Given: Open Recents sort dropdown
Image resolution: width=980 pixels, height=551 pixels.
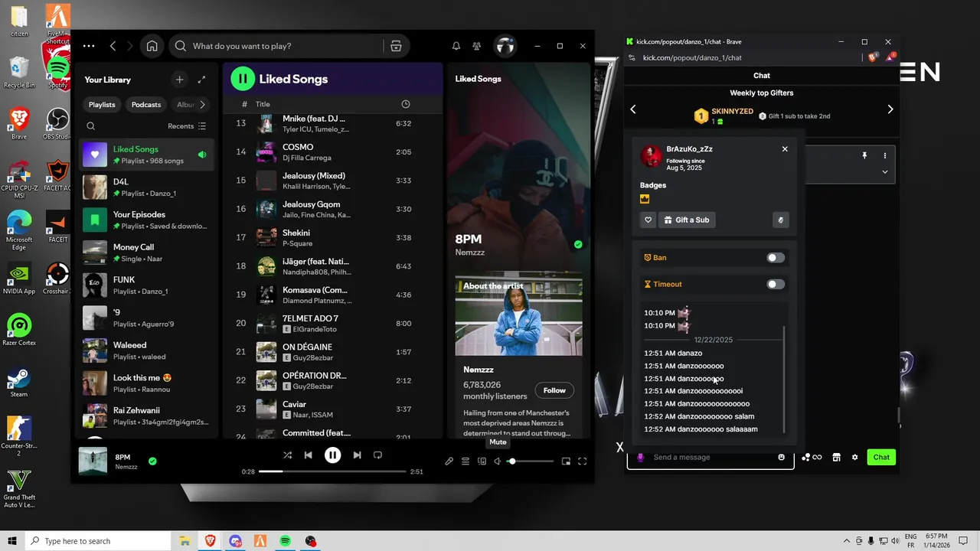Looking at the screenshot, I should click(x=187, y=126).
